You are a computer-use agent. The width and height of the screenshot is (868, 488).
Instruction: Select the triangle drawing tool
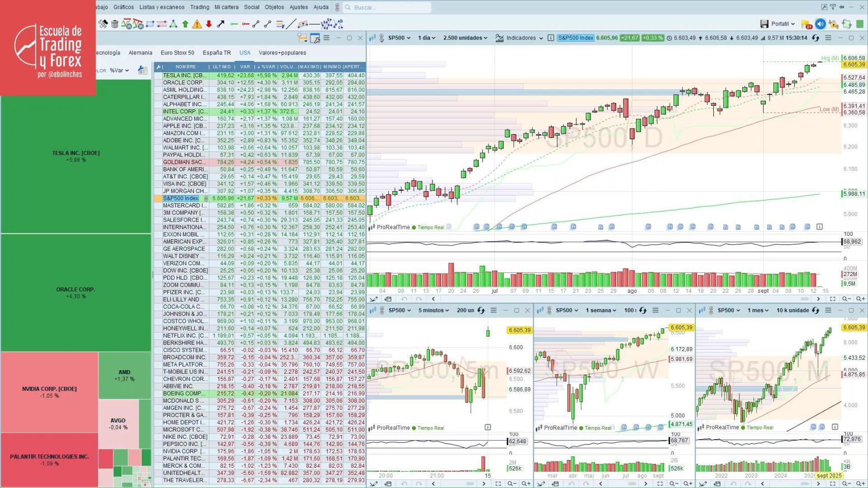pyautogui.click(x=174, y=24)
